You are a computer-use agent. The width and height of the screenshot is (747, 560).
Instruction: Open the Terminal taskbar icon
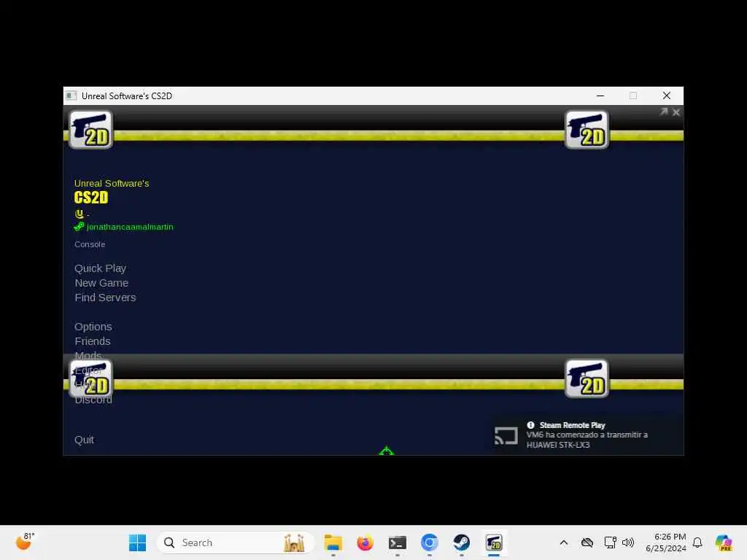[398, 542]
